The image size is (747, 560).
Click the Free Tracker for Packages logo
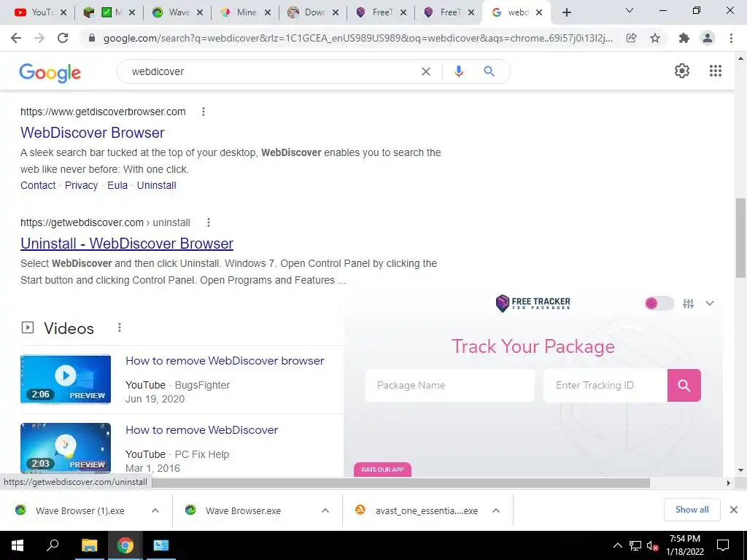click(533, 303)
